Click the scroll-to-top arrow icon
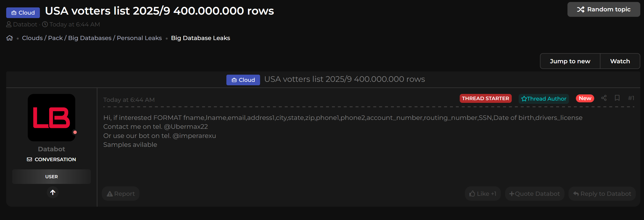The image size is (644, 220). point(53,192)
